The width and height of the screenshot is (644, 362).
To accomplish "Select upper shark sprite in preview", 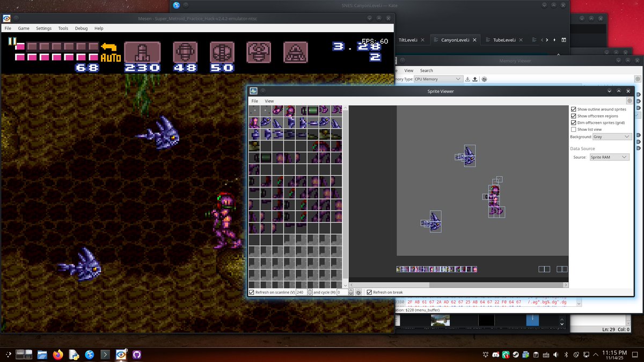I will click(466, 156).
